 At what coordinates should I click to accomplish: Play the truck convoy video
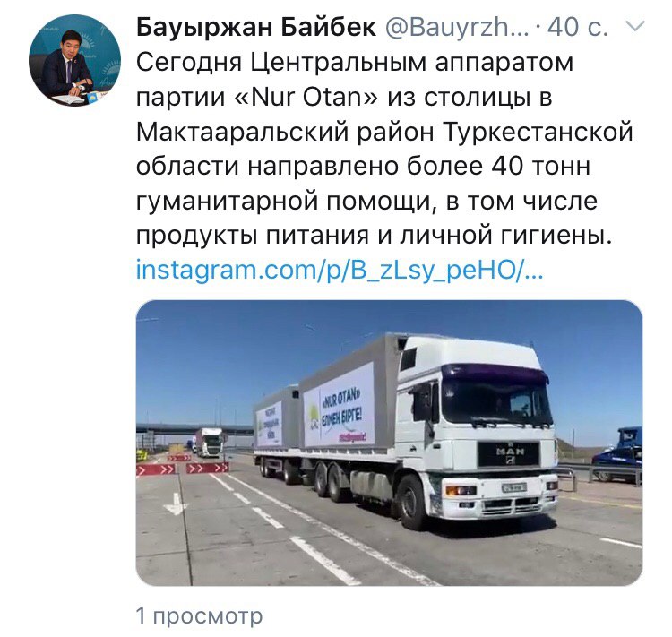389,443
